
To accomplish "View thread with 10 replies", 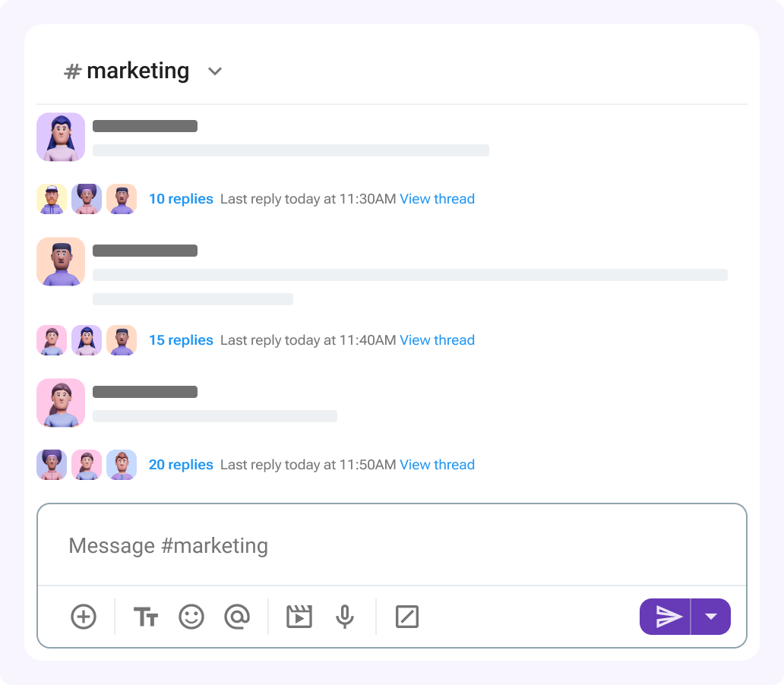I will coord(437,199).
